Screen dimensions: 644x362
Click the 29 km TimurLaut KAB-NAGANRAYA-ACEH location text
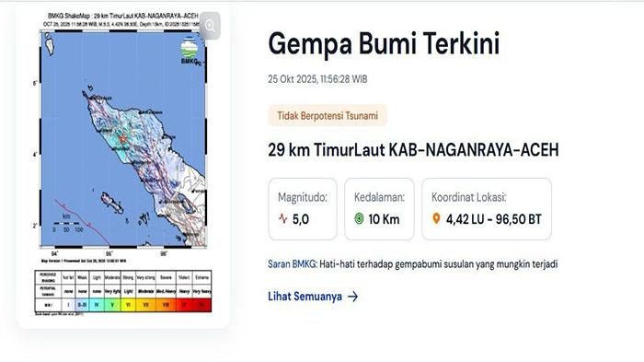point(413,150)
